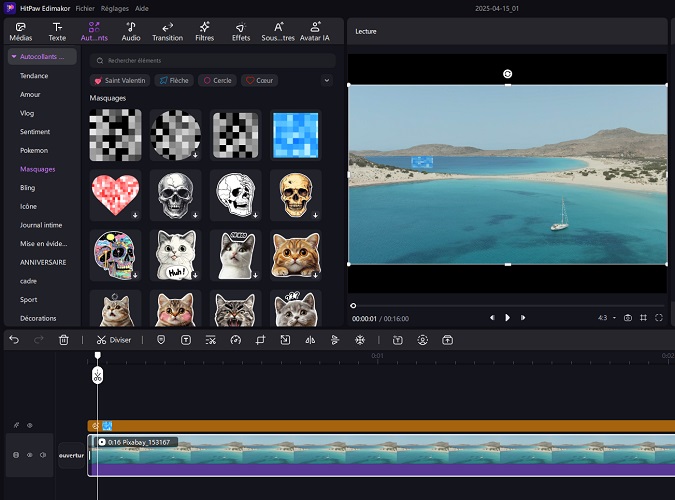
Task: Select the 'Huh!' cat sticker
Action: [x=176, y=255]
